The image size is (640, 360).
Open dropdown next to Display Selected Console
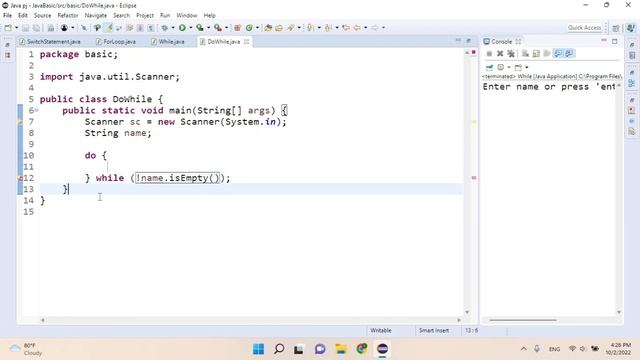[x=509, y=67]
